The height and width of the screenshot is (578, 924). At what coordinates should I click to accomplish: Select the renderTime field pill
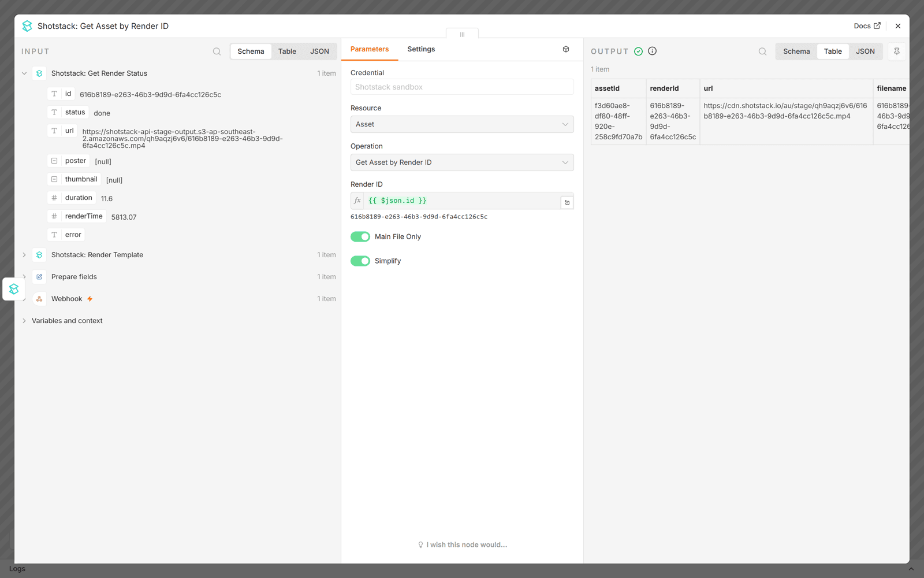tap(77, 216)
